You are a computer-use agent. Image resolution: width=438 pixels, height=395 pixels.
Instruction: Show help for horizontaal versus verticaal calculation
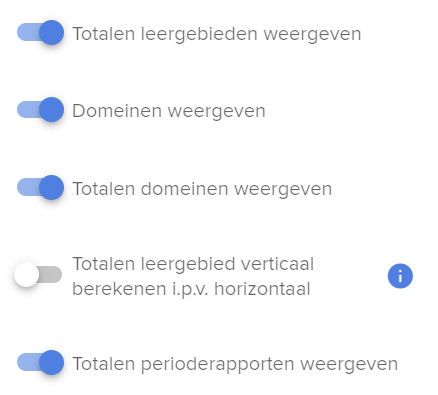click(x=400, y=276)
